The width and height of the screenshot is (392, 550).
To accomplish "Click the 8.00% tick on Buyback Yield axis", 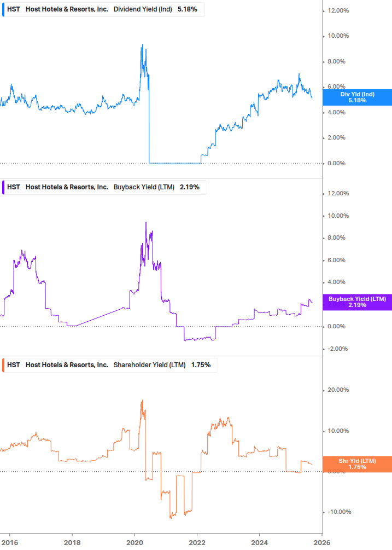I will (336, 238).
